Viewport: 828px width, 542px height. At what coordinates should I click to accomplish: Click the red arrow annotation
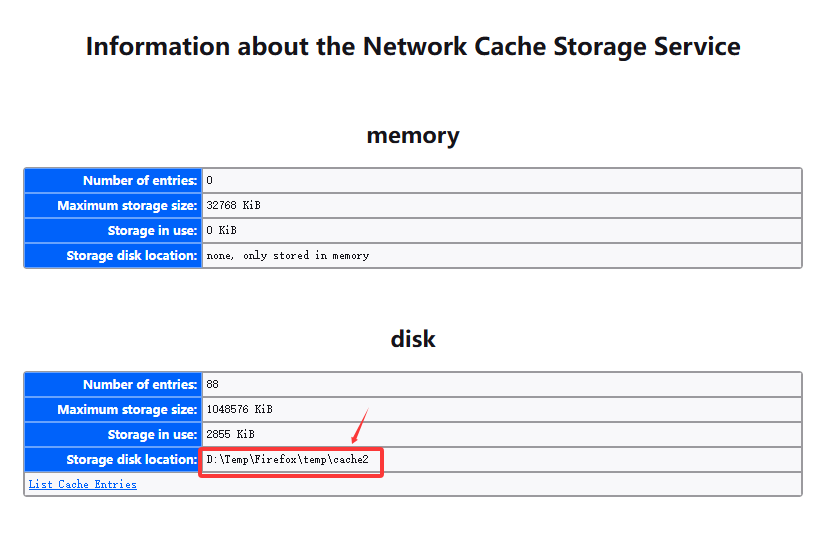[360, 425]
